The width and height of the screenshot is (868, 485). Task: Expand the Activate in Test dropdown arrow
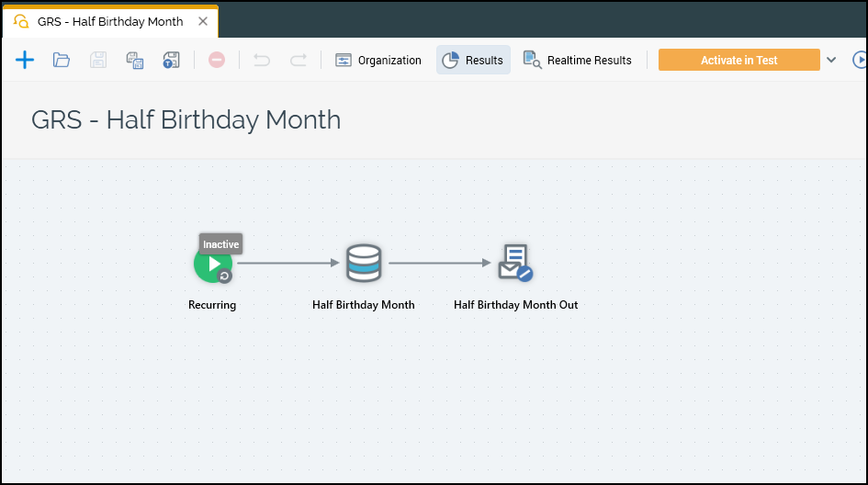[831, 61]
